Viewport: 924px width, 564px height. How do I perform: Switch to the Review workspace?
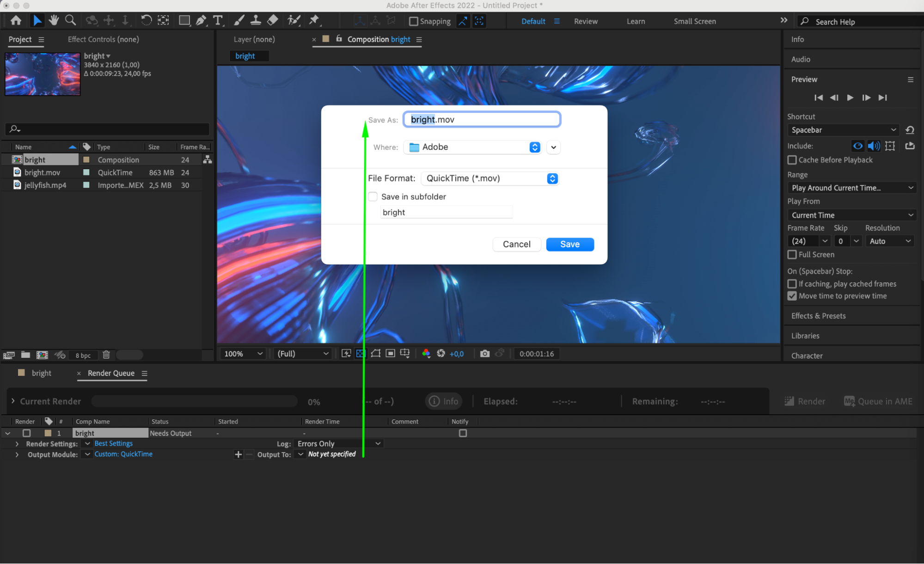[586, 21]
